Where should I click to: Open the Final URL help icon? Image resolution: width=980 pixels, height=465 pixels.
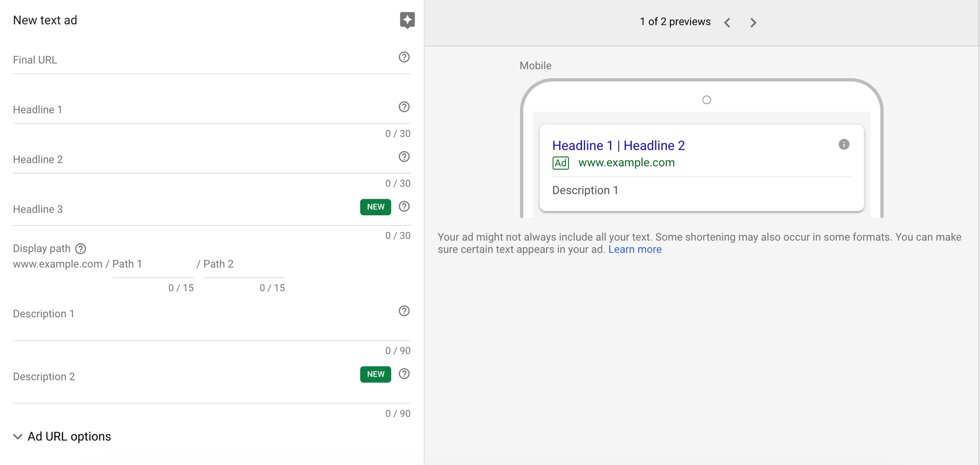404,57
